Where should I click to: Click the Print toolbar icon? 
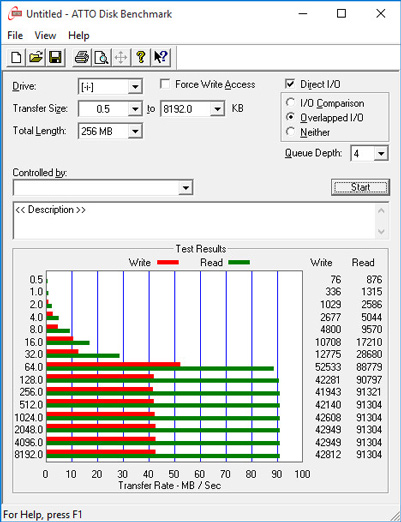point(82,57)
